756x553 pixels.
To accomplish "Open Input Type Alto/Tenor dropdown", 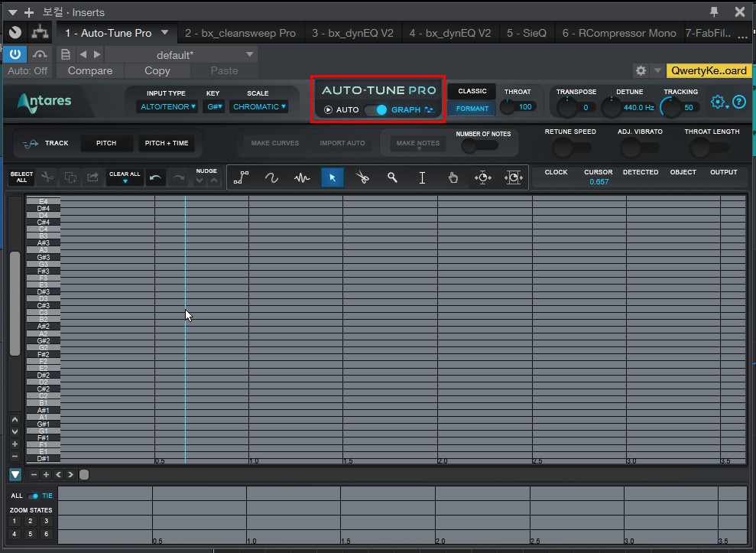I will coord(167,106).
